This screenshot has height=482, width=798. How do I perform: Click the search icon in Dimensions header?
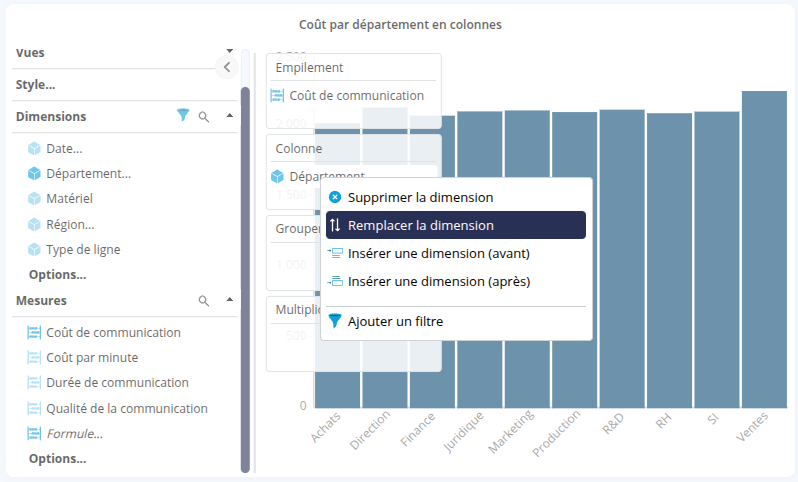click(x=204, y=117)
